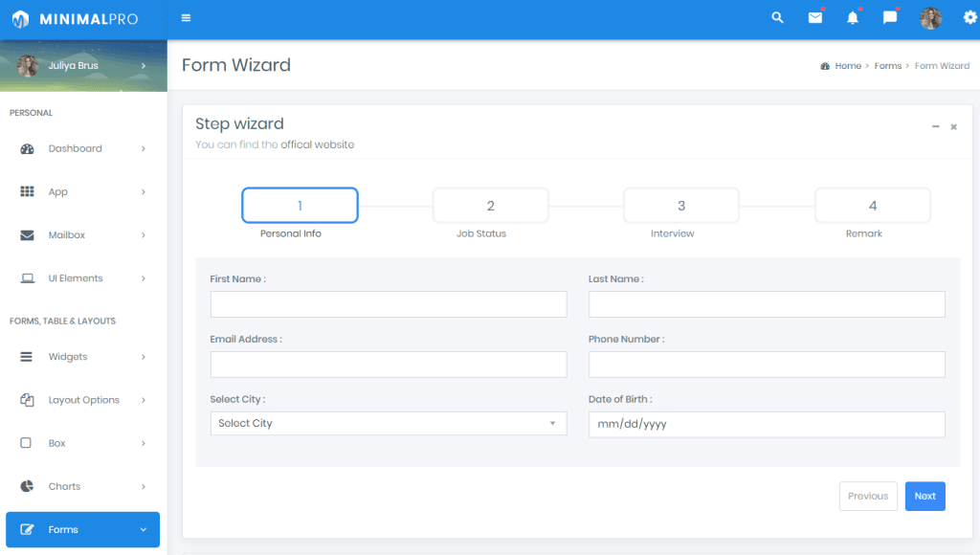The width and height of the screenshot is (980, 555).
Task: Remove the Step wizard box with x icon
Action: [x=954, y=127]
